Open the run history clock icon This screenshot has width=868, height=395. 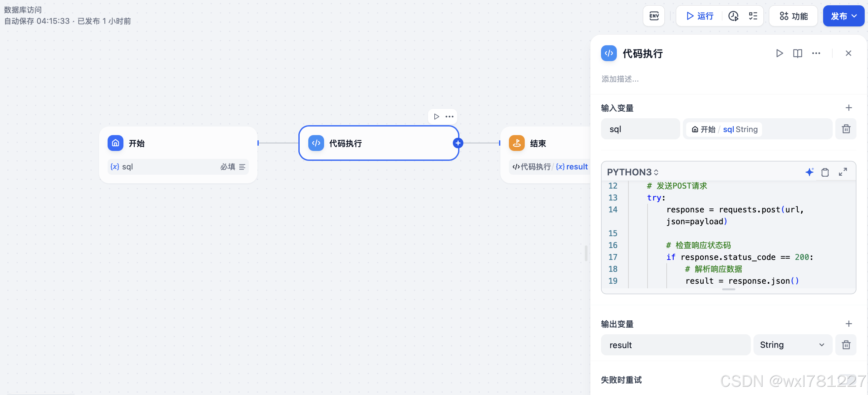pyautogui.click(x=733, y=16)
